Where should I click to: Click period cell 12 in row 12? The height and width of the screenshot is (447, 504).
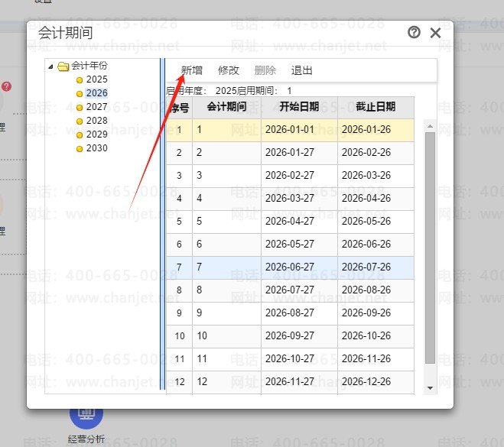226,382
